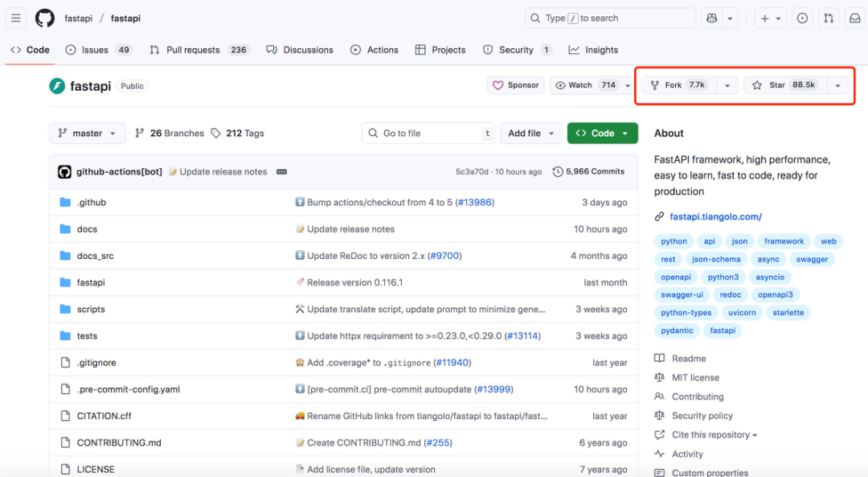This screenshot has width=868, height=477.
Task: Open the 5,966 Commits history link
Action: click(588, 172)
